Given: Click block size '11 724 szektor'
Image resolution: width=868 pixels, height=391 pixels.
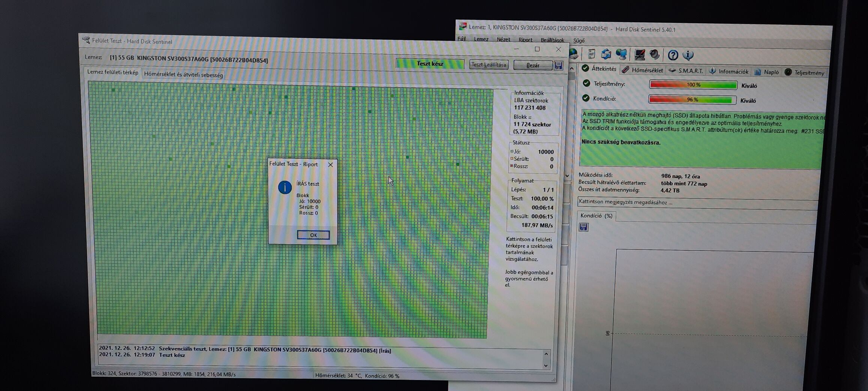Looking at the screenshot, I should pyautogui.click(x=532, y=124).
